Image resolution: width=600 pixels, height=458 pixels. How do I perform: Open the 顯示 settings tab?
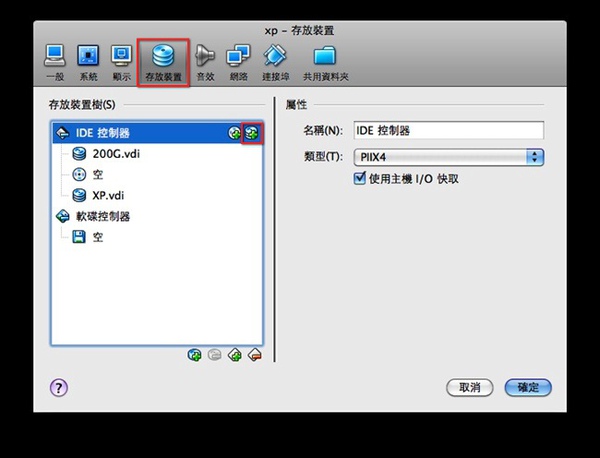(122, 62)
